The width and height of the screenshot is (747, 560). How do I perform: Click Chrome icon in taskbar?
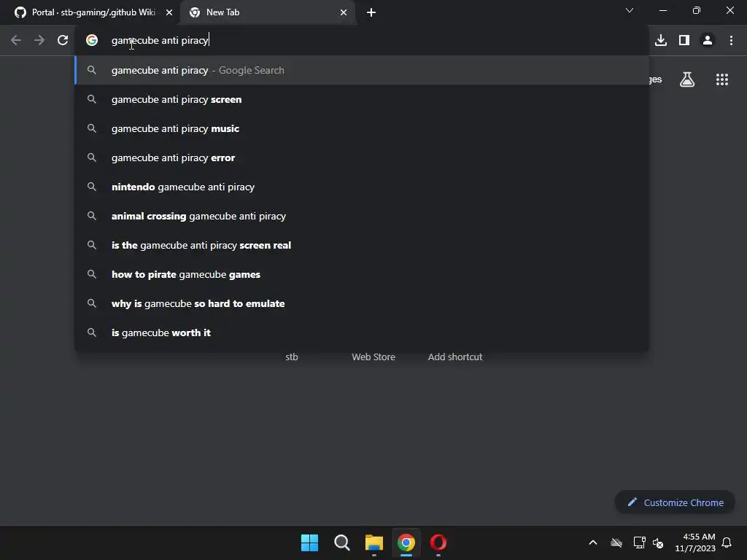point(406,542)
